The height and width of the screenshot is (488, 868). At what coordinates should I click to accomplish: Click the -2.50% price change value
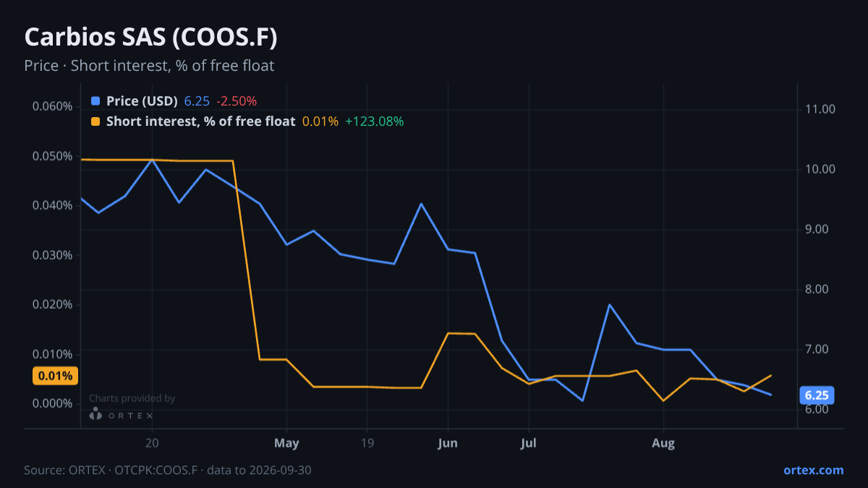point(237,101)
